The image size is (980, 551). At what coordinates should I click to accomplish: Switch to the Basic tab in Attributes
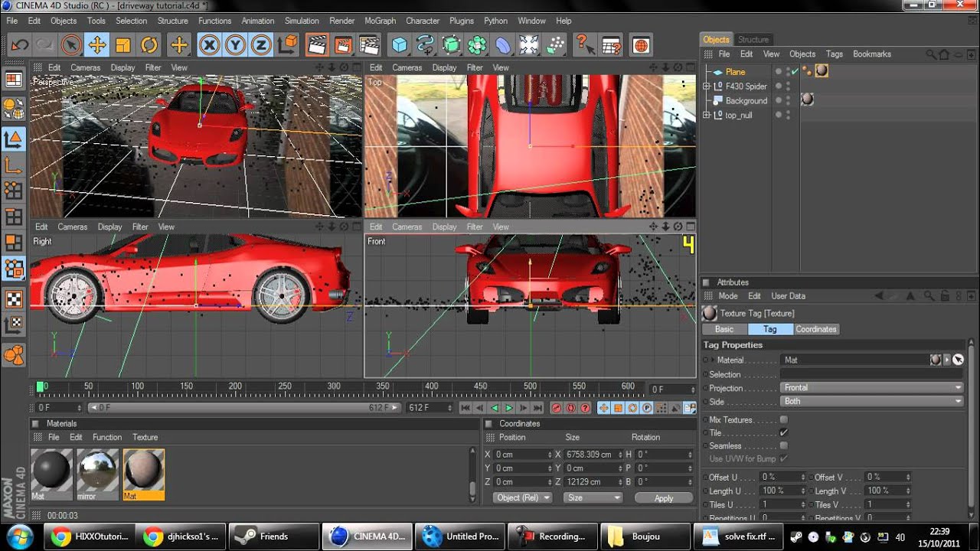724,329
